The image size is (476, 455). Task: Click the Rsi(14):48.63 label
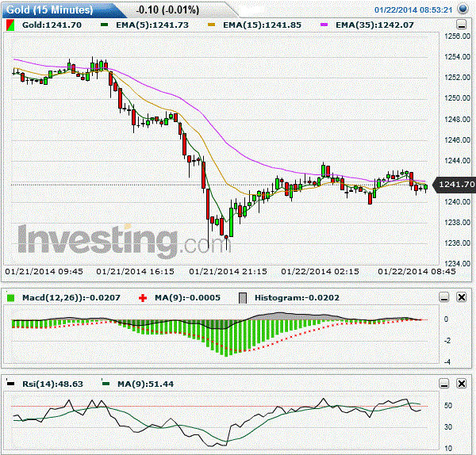tap(52, 384)
